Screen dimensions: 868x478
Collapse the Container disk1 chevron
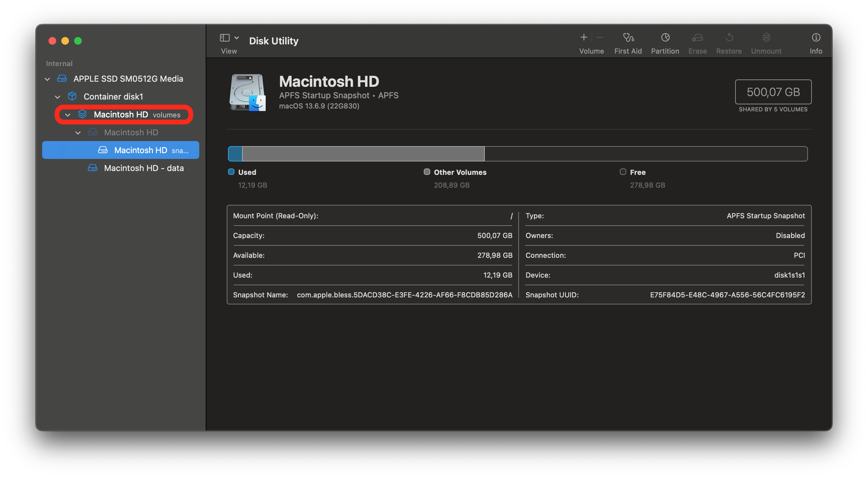57,97
